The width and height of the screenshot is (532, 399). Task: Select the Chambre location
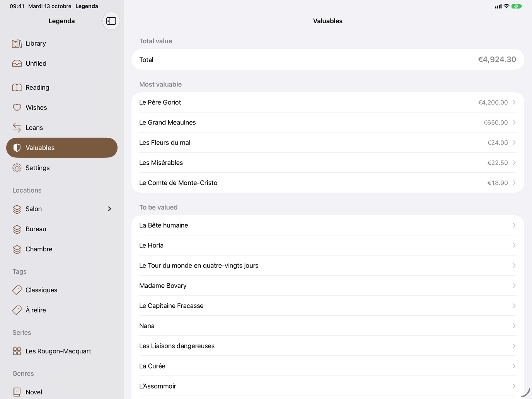(x=62, y=249)
